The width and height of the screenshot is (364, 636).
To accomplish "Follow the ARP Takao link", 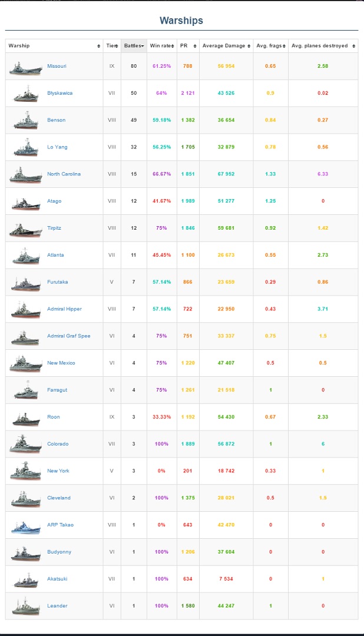I will [61, 525].
